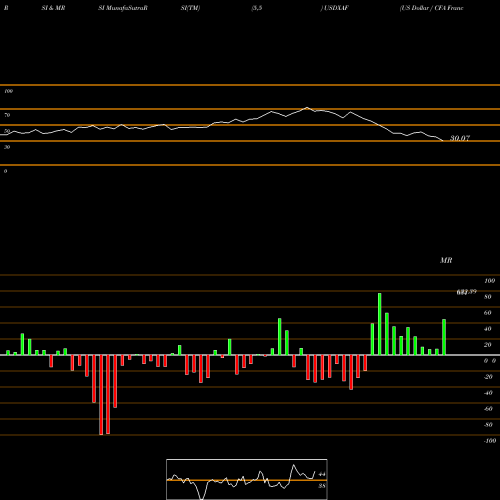Click the 40 label on MR axis
The height and width of the screenshot is (500, 500).
click(x=487, y=329)
